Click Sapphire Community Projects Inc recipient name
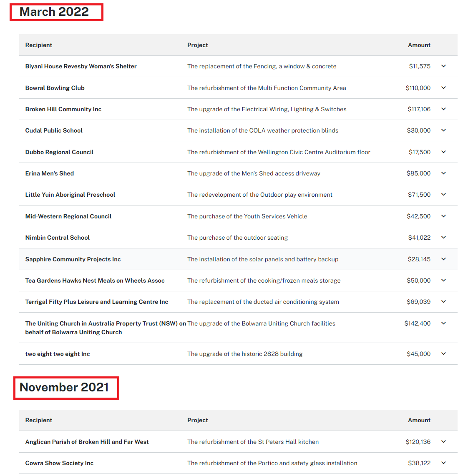The width and height of the screenshot is (463, 476). click(x=73, y=259)
